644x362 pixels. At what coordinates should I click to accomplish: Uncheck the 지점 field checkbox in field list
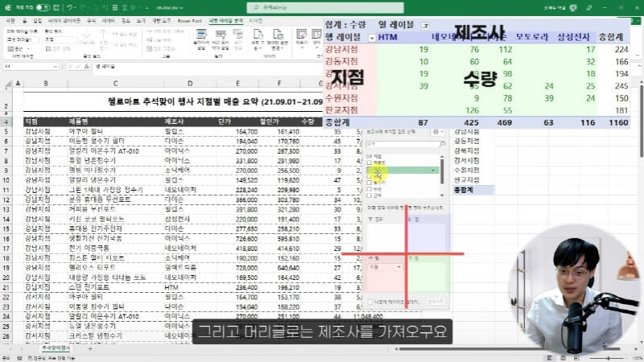click(369, 156)
